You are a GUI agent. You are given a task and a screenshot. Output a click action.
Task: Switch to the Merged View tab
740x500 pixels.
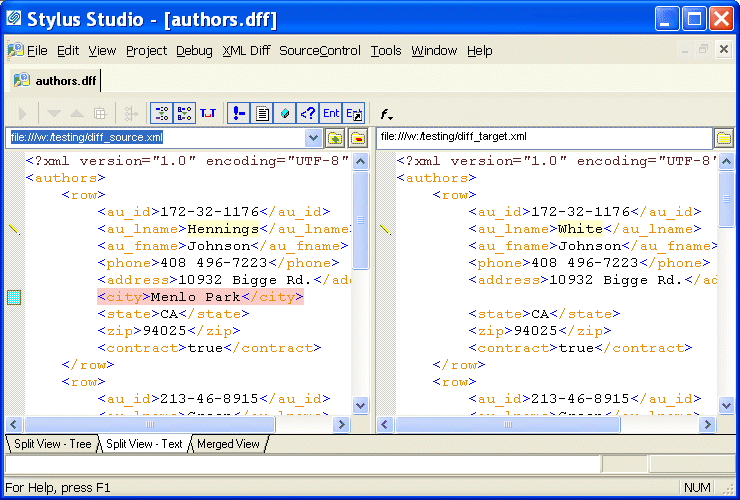click(x=228, y=444)
